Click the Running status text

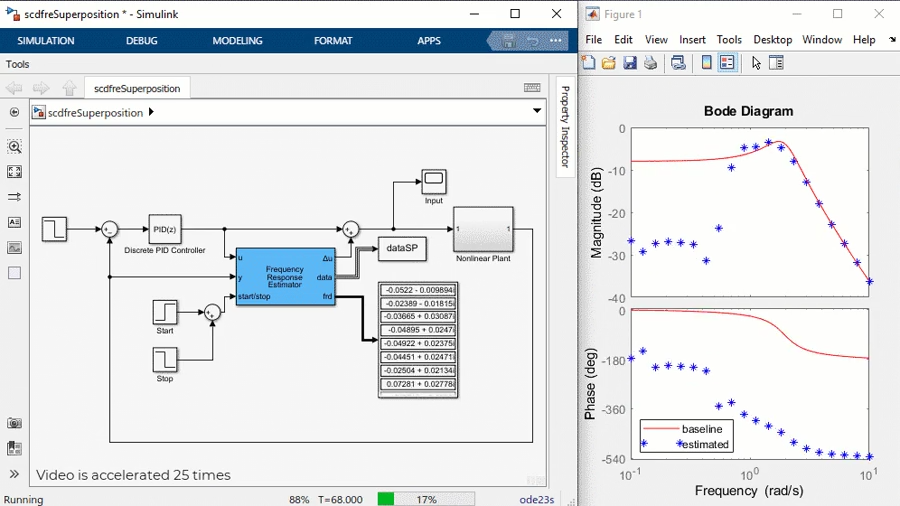(23, 500)
